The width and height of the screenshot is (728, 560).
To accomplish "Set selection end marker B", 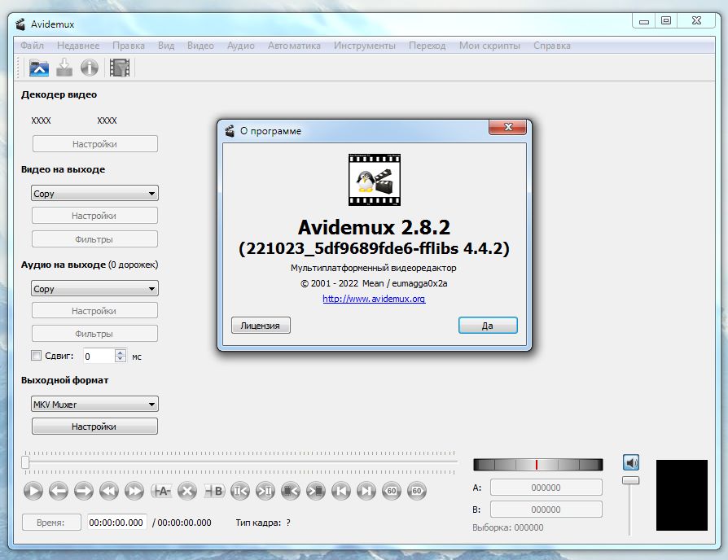I will point(214,491).
